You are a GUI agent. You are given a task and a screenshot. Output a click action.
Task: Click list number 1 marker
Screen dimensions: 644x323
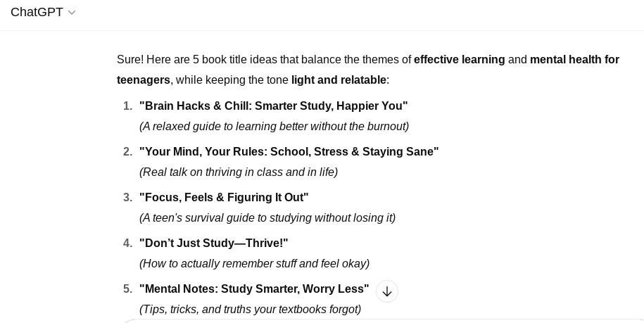[x=127, y=106]
